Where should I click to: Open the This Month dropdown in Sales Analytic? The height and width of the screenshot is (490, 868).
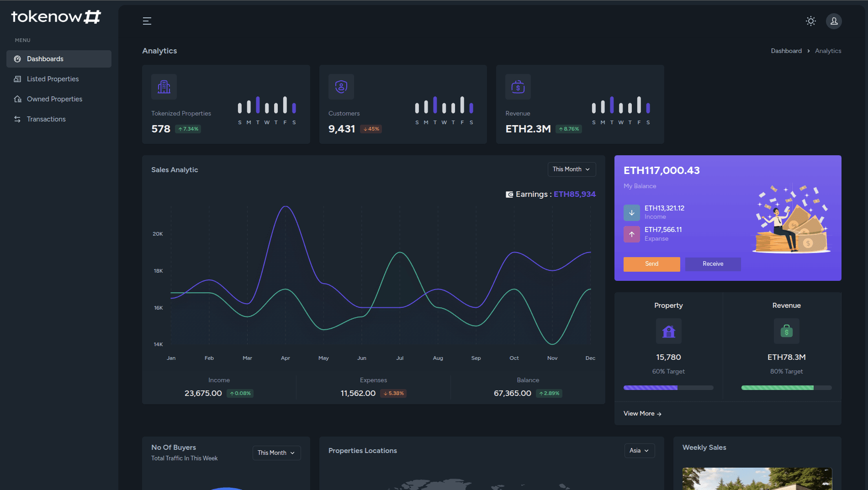(x=571, y=169)
